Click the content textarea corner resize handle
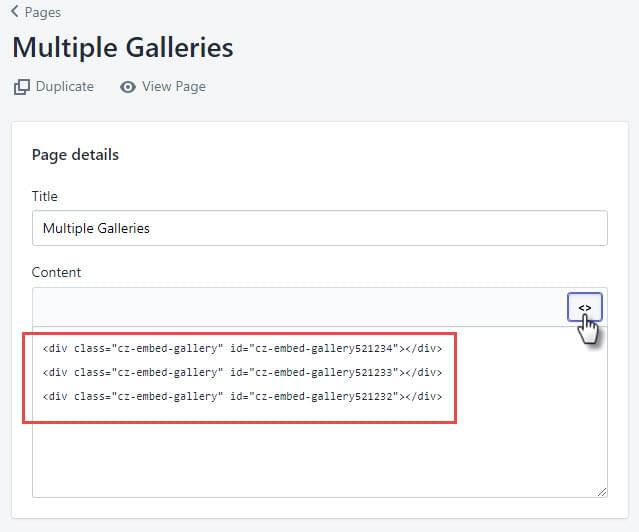The width and height of the screenshot is (639, 532). pos(602,492)
